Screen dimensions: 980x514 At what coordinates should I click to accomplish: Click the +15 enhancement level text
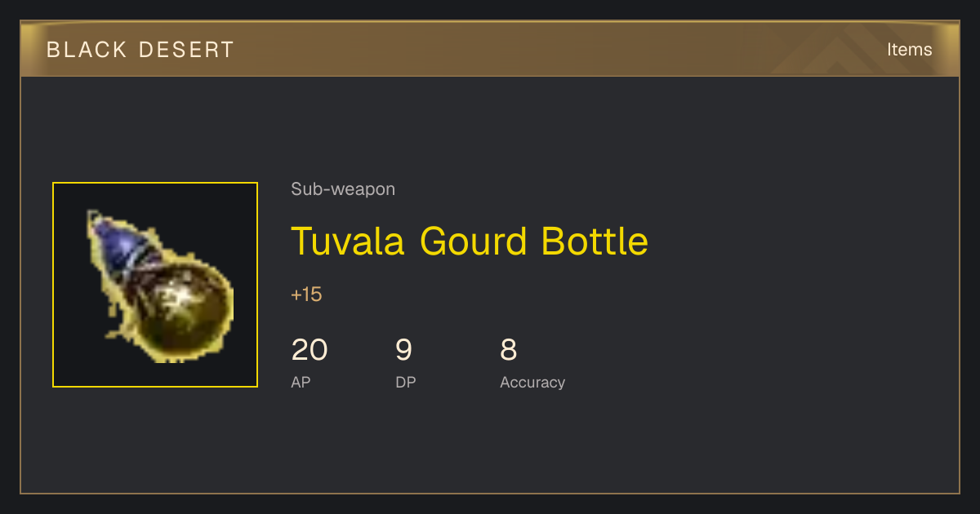click(306, 295)
